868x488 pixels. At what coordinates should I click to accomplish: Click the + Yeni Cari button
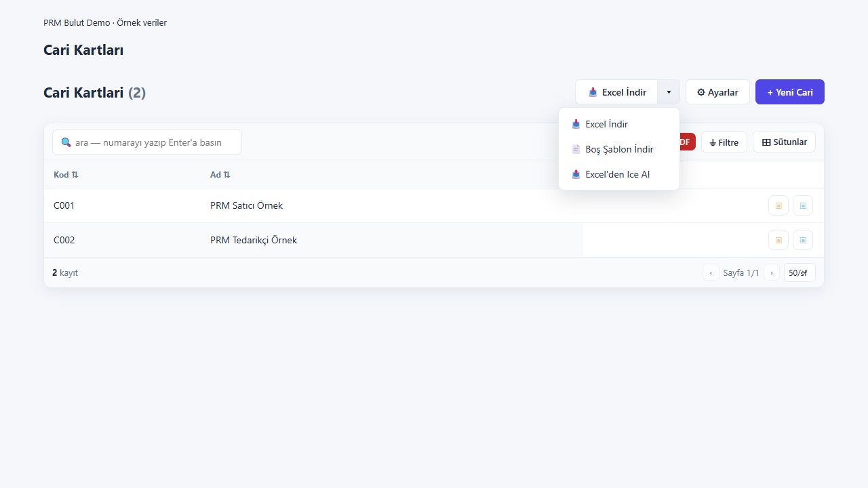790,92
